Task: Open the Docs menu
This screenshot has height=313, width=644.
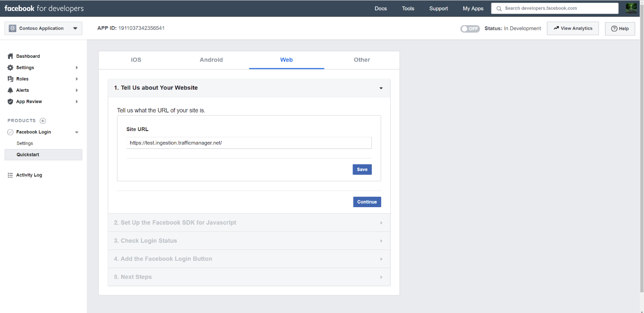Action: (381, 9)
